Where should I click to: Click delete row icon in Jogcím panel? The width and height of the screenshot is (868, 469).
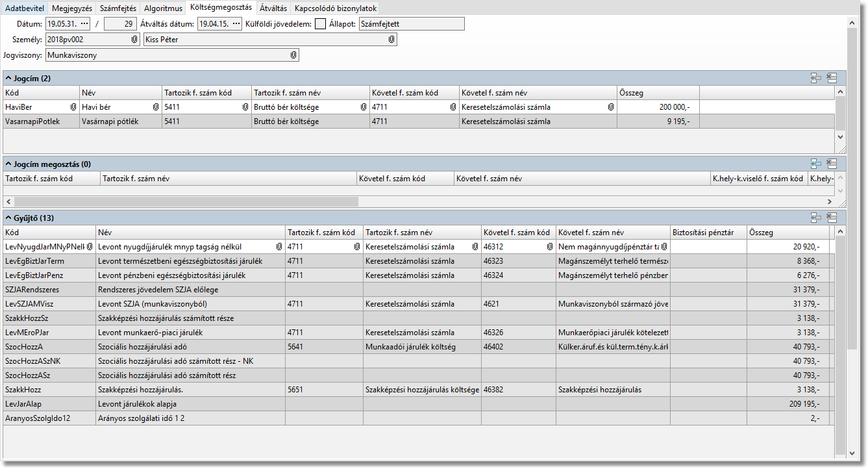[832, 78]
